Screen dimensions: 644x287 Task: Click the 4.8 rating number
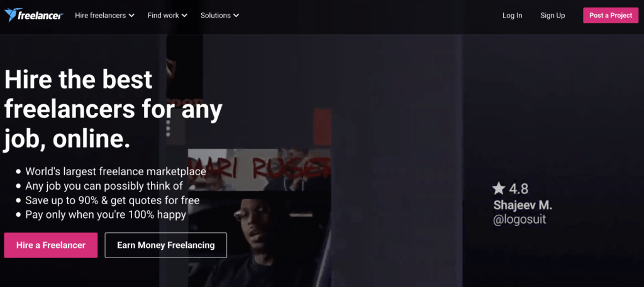[x=519, y=189]
